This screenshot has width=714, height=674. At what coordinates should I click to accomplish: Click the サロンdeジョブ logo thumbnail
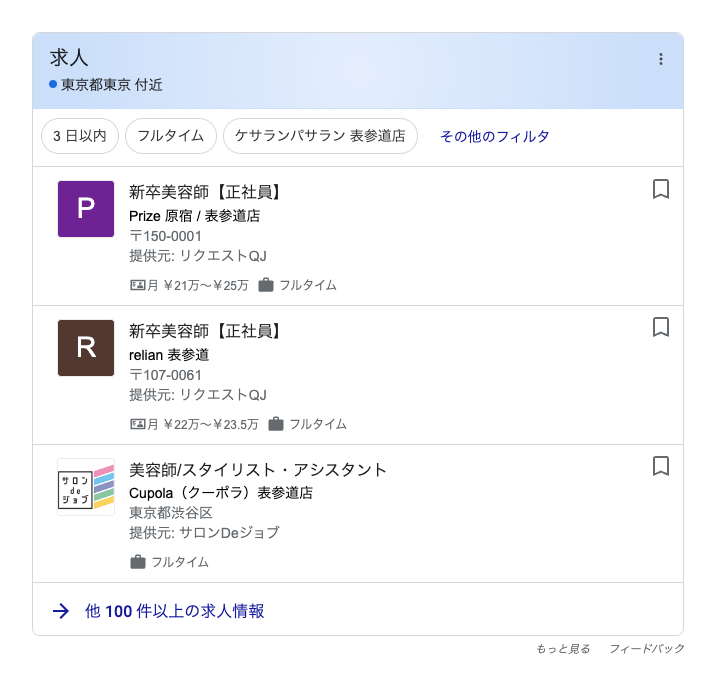[86, 486]
